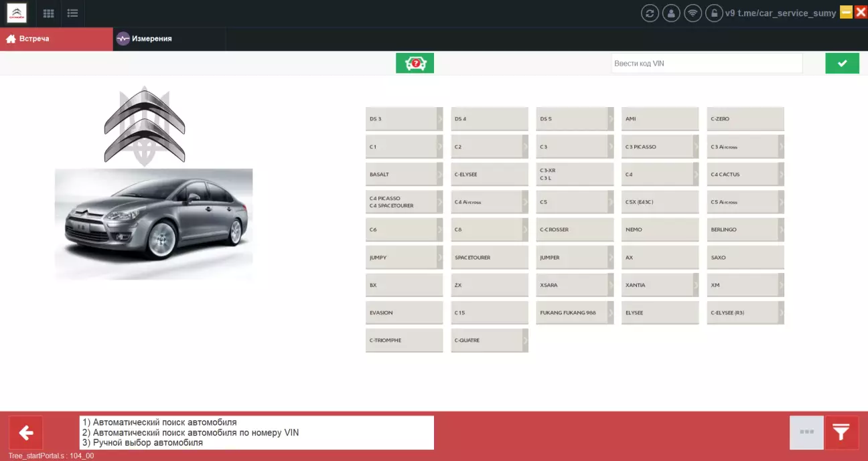Expand the C4 PICASSO SPACETOURER arrow
The height and width of the screenshot is (461, 868).
pyautogui.click(x=440, y=202)
